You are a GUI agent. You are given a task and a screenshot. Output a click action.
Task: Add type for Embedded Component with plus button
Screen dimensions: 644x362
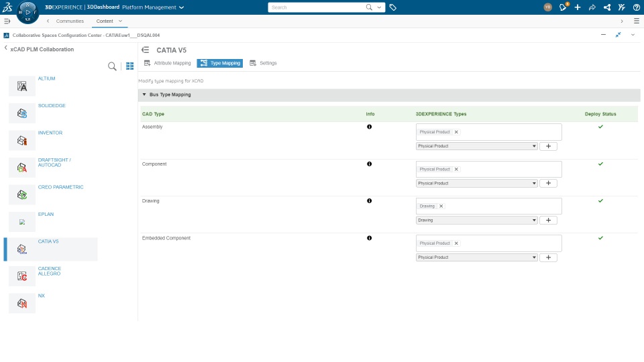548,257
